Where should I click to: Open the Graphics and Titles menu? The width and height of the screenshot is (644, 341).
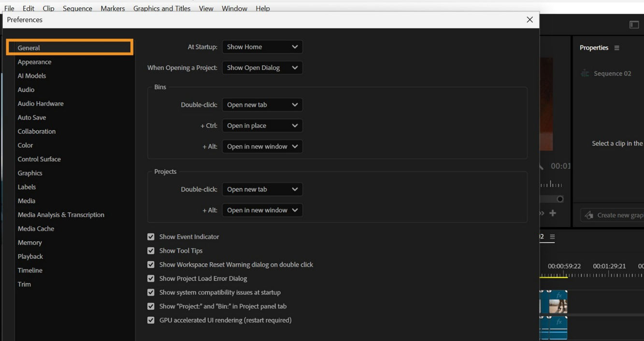(162, 8)
